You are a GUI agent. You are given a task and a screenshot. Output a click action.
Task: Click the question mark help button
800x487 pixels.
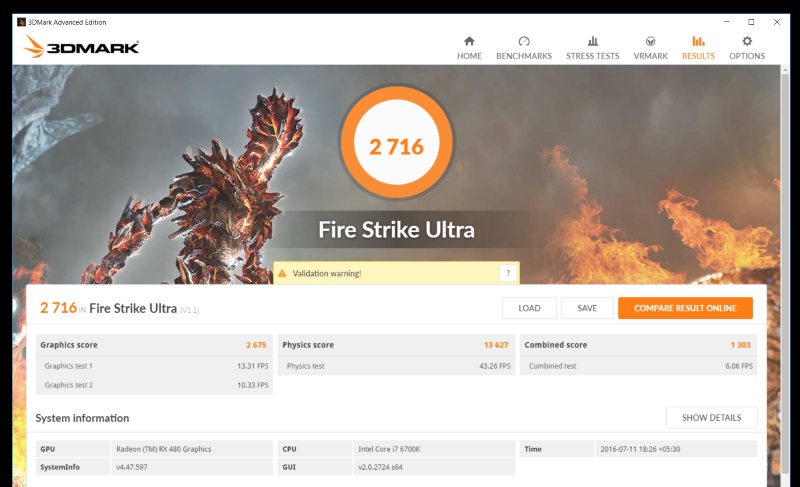(508, 273)
